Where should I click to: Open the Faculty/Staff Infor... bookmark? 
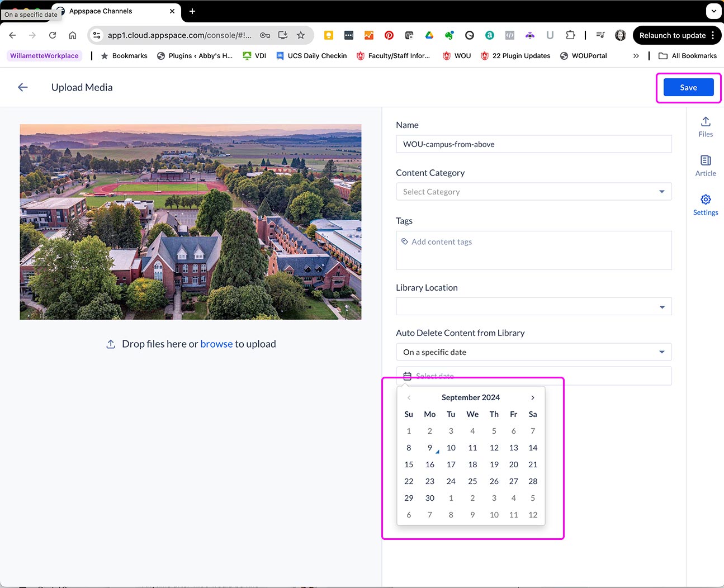[x=394, y=56]
